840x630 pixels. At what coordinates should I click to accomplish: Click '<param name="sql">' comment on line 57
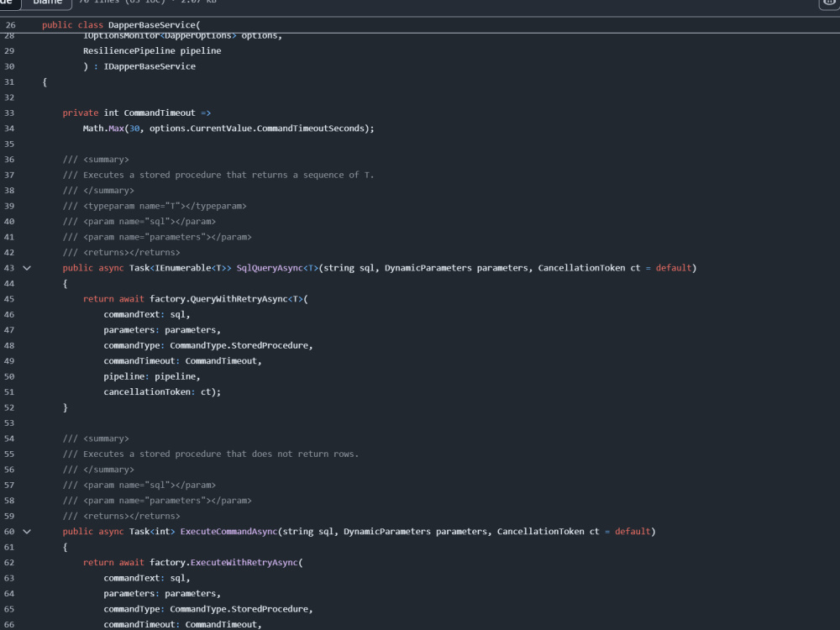click(129, 486)
